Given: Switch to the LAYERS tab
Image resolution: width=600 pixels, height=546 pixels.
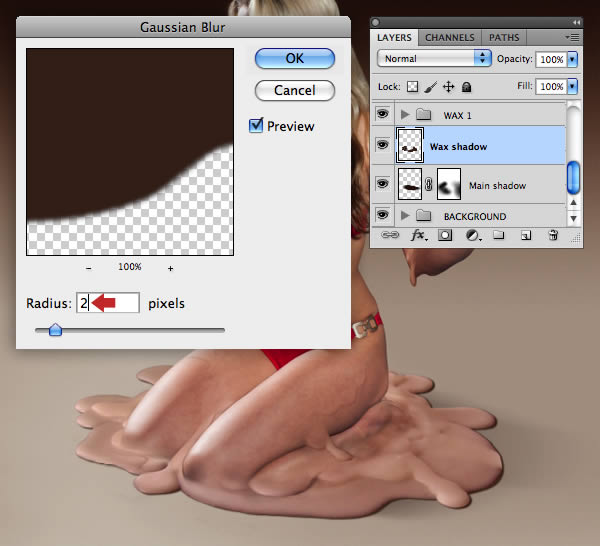Looking at the screenshot, I should (x=394, y=37).
